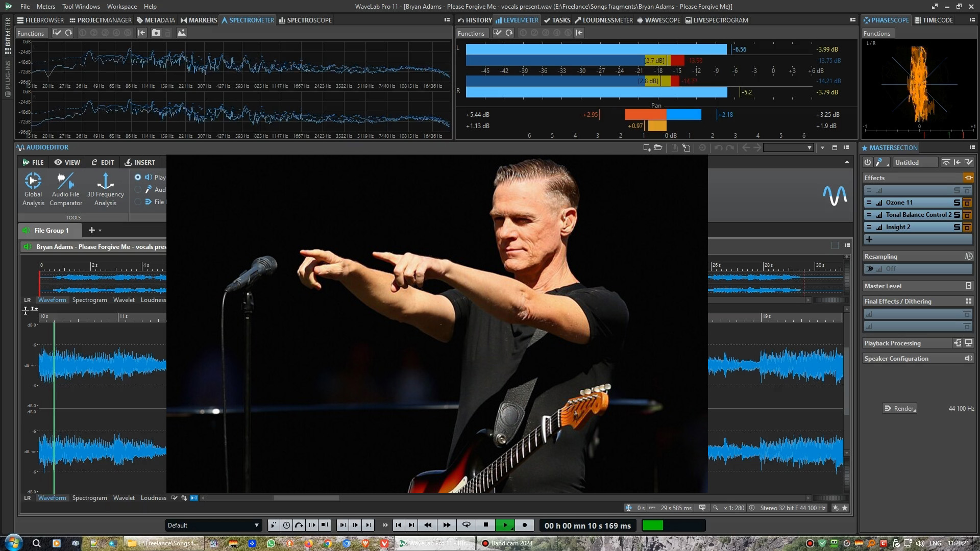
Task: Expand the Speaker Configuration pane
Action: click(x=968, y=359)
